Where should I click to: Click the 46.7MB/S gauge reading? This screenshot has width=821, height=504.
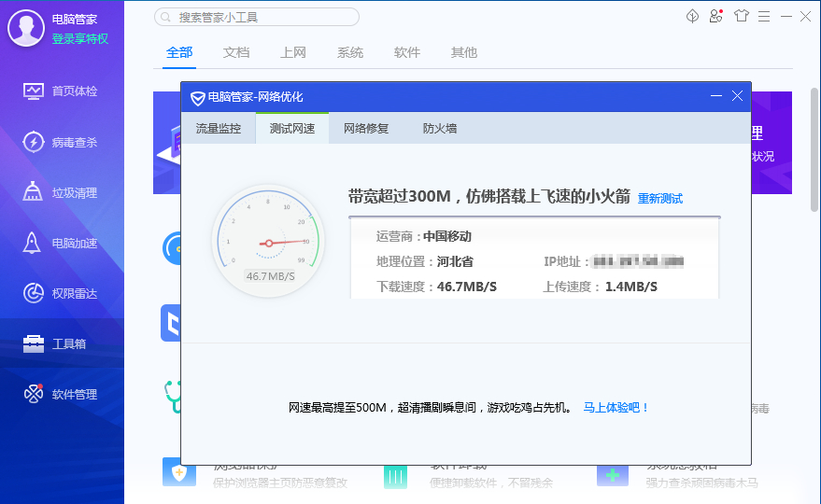(x=271, y=276)
